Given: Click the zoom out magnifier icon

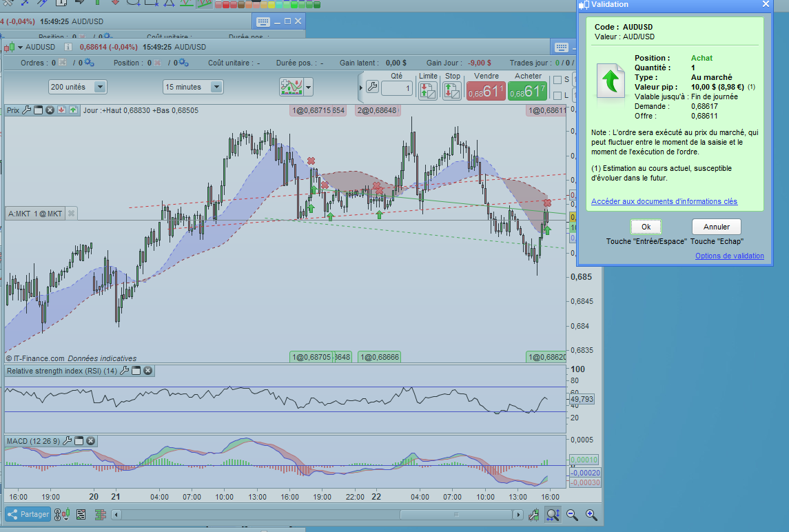Looking at the screenshot, I should tap(572, 514).
